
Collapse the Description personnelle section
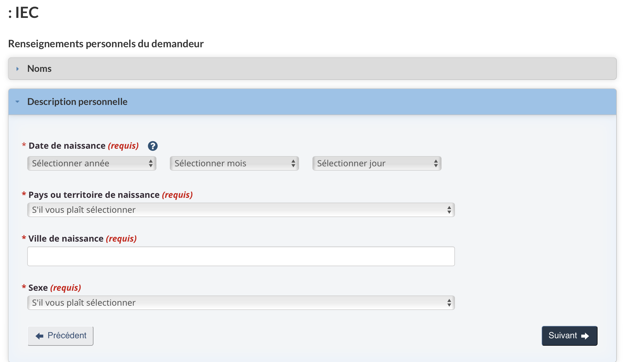(312, 102)
